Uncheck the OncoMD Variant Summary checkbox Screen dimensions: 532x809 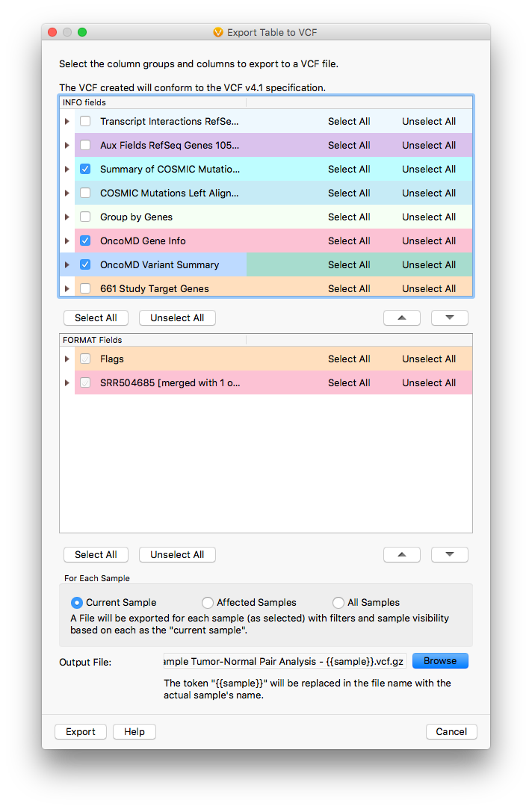tap(85, 264)
